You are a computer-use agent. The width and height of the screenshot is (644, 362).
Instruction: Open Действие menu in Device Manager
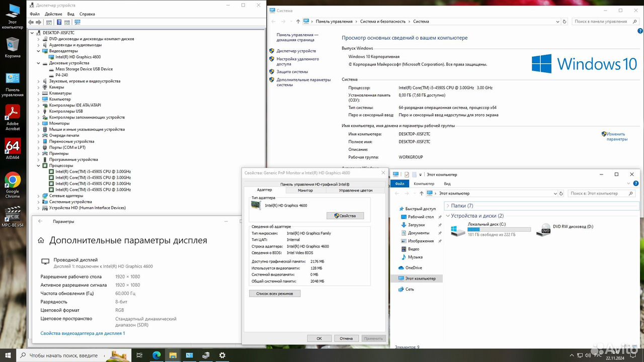[x=53, y=14]
